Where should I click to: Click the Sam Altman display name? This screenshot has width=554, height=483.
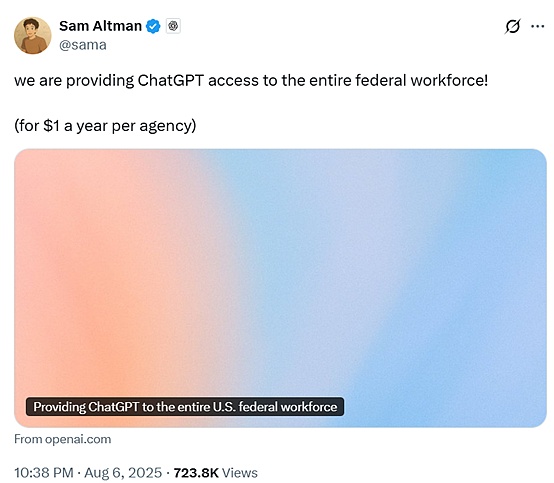tap(100, 26)
